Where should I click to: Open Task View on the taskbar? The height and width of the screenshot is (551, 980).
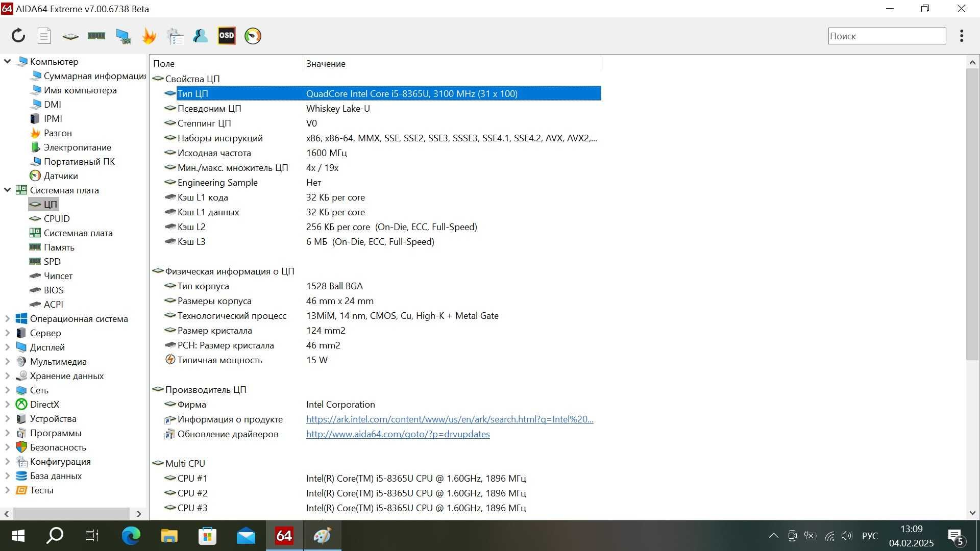[92, 536]
